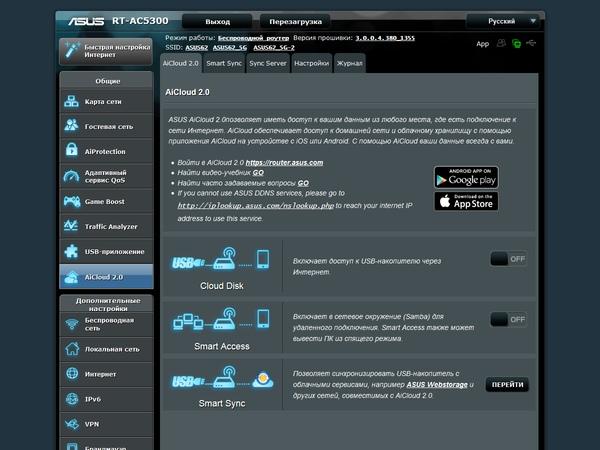The image size is (600, 450).
Task: Click the LAN (Локальная сеть) house icon
Action: tap(72, 349)
